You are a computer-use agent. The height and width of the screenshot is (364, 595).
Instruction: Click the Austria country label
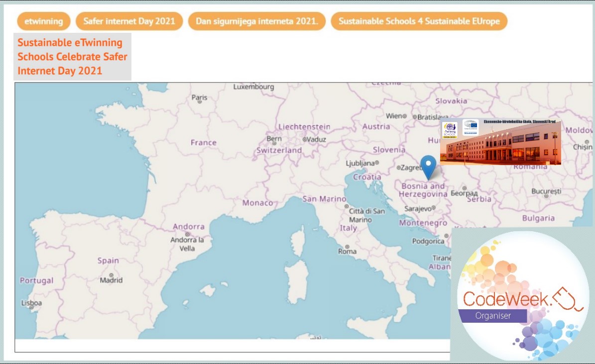click(376, 127)
